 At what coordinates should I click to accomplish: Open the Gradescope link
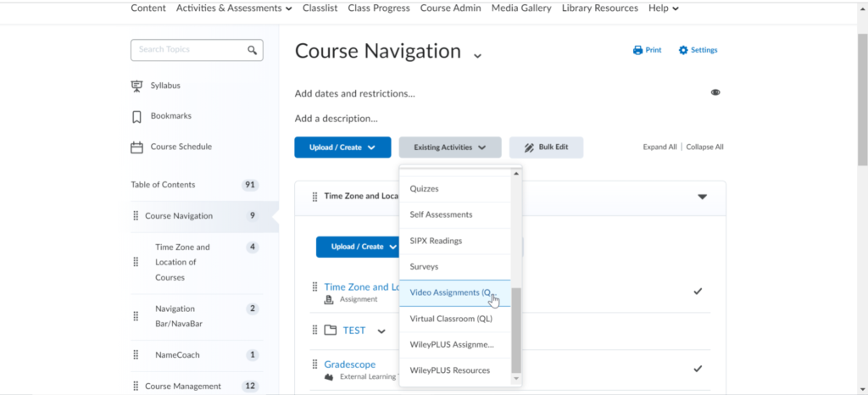(x=349, y=364)
